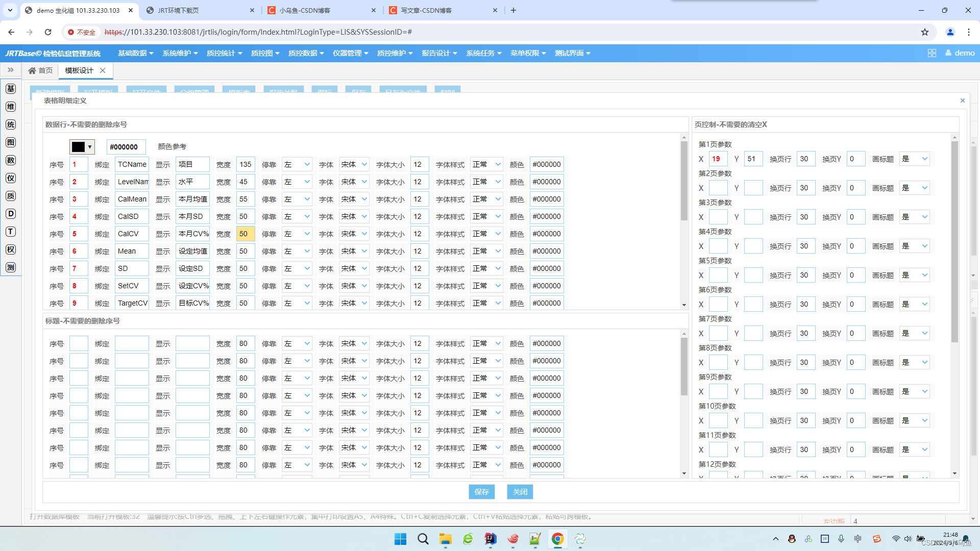Click 换页行 field of 第3页参数
This screenshot has width=980, height=551.
click(806, 217)
